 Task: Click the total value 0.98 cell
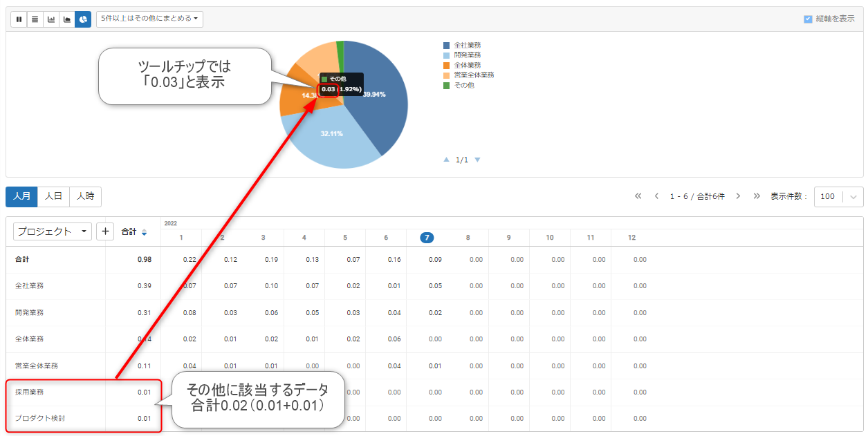(144, 259)
